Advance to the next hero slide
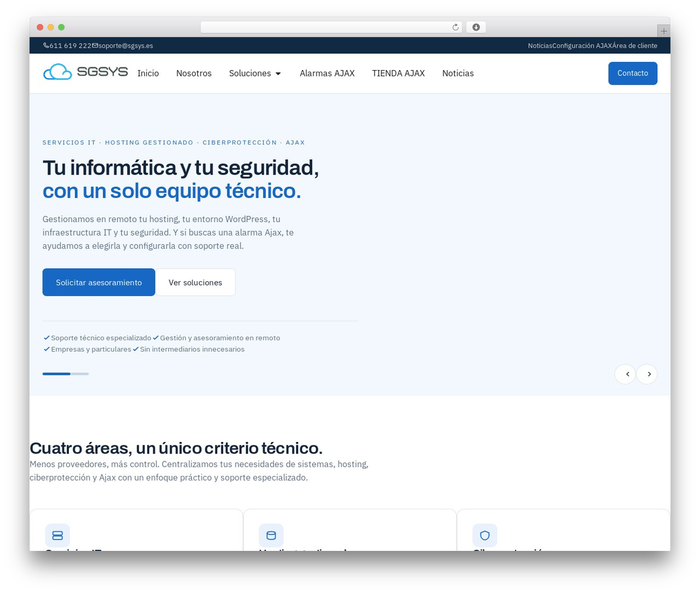The width and height of the screenshot is (700, 593). click(647, 374)
